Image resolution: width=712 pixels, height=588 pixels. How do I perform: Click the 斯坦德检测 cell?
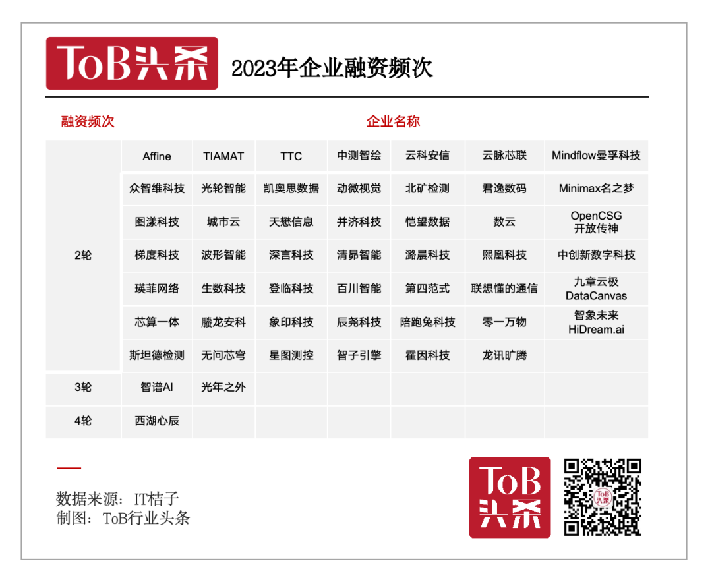tap(157, 355)
